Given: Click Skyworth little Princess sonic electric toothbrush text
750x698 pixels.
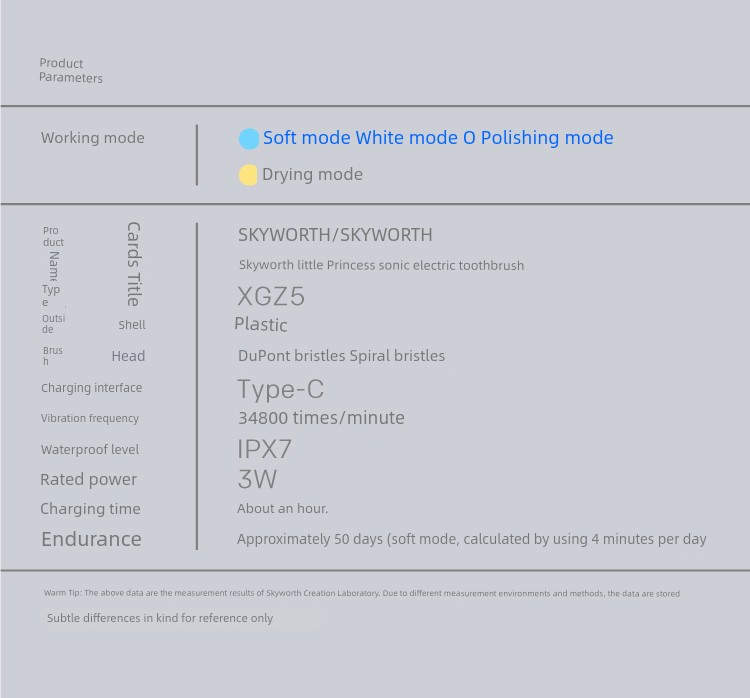Looking at the screenshot, I should [x=381, y=265].
